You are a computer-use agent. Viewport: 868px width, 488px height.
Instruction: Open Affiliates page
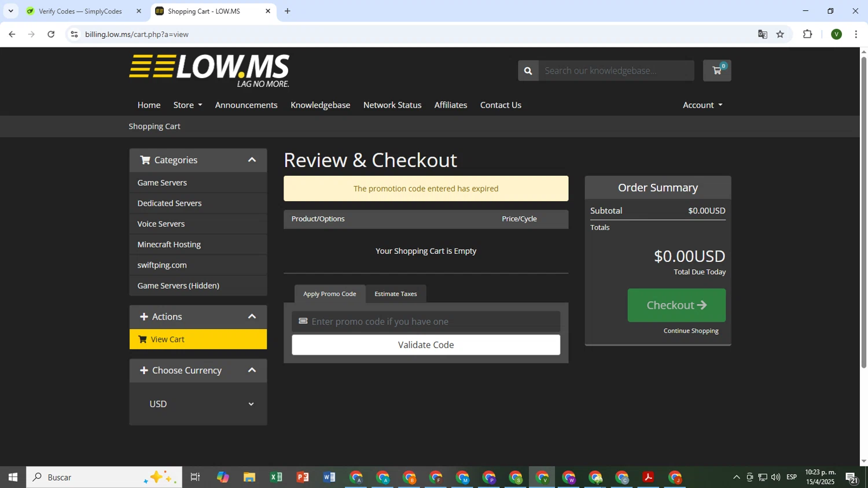[451, 105]
